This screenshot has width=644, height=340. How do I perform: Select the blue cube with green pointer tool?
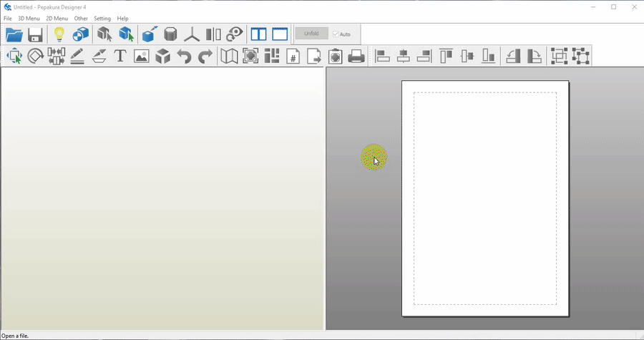coord(126,34)
